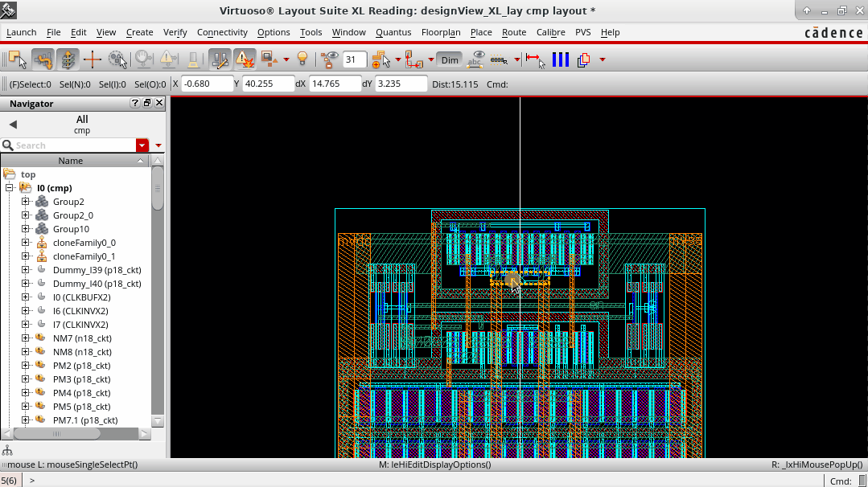
Task: Toggle the Dim button
Action: (450, 59)
